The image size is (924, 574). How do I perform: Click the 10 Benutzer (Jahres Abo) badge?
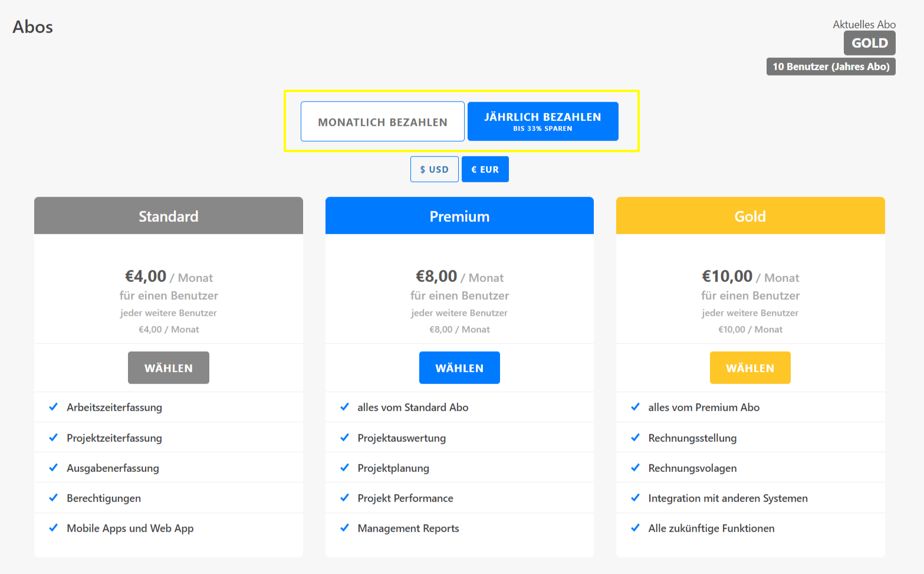click(x=830, y=67)
